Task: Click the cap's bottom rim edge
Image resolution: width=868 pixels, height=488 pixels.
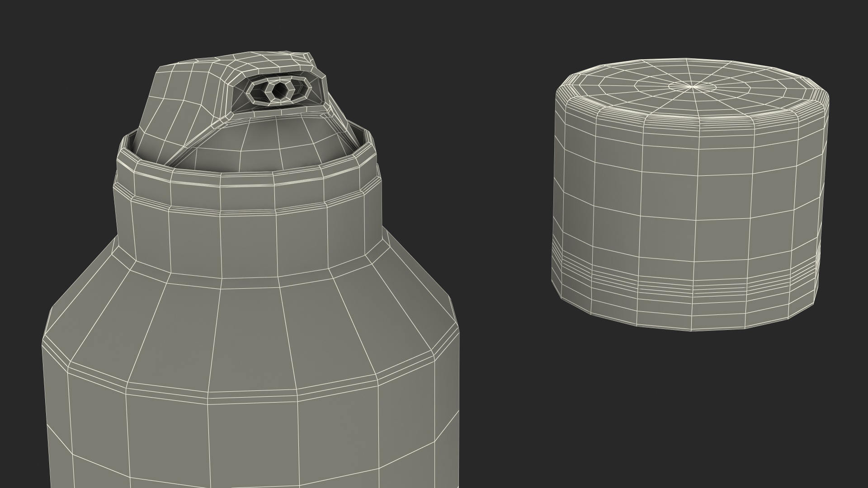Action: pyautogui.click(x=692, y=329)
